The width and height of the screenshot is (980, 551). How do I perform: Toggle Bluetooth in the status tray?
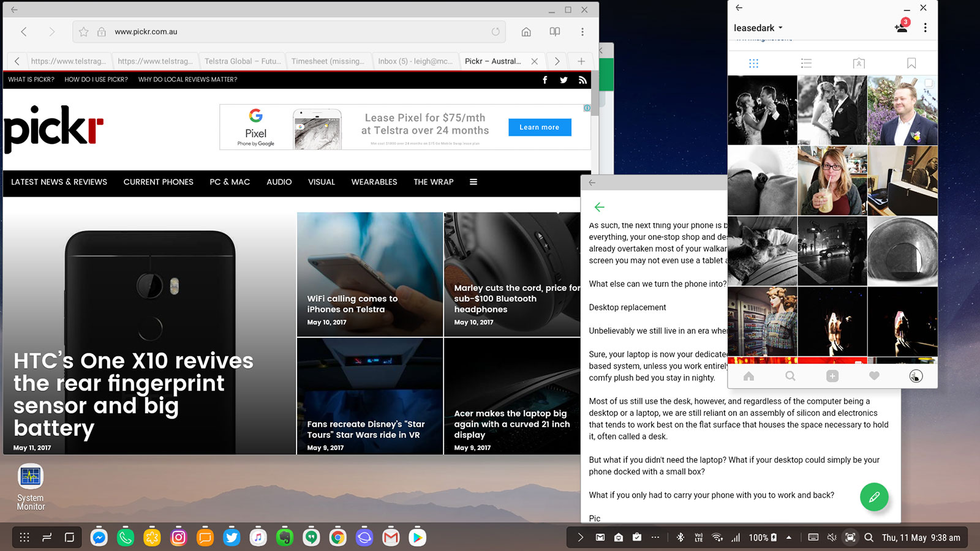[680, 538]
